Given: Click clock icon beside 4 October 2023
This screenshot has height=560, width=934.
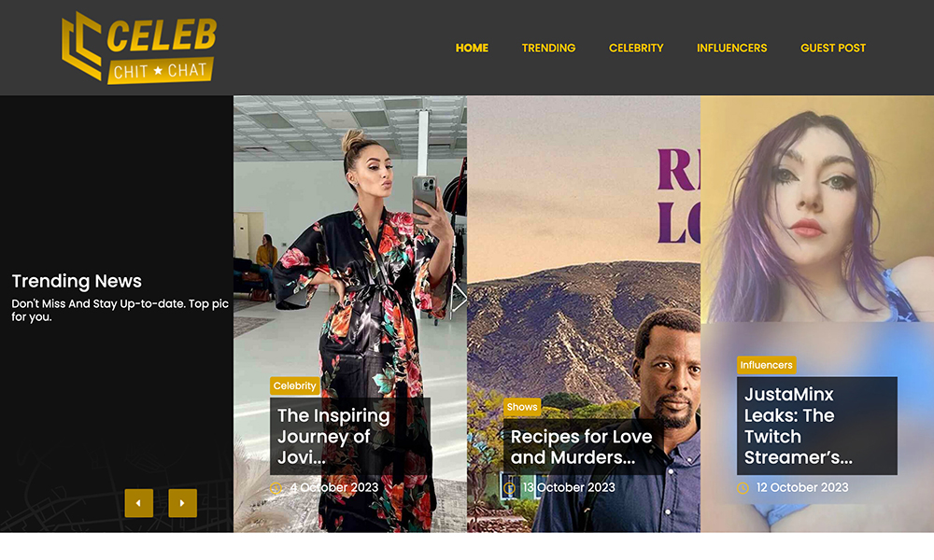Looking at the screenshot, I should 276,488.
